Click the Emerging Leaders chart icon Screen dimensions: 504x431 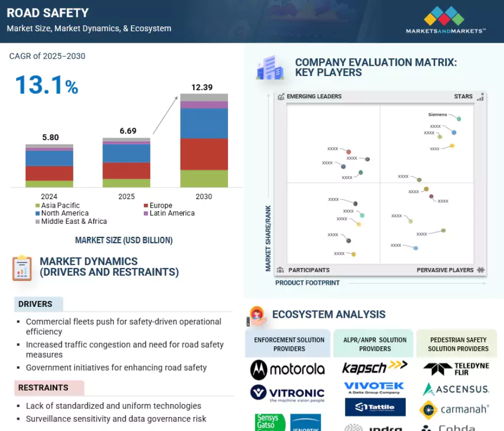coord(281,97)
